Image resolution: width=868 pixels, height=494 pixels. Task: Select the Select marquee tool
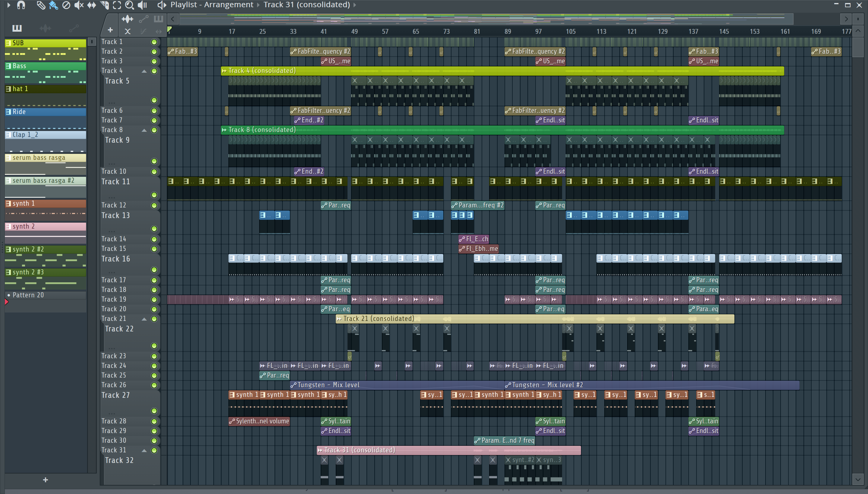[117, 5]
